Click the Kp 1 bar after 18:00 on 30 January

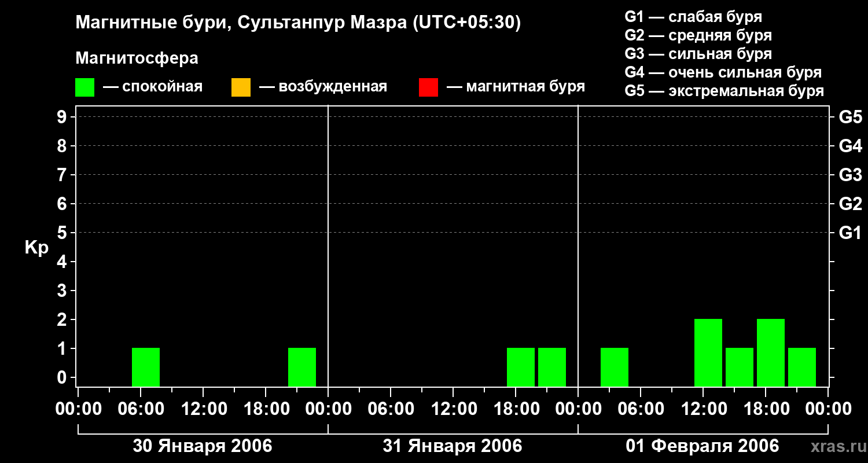302,367
